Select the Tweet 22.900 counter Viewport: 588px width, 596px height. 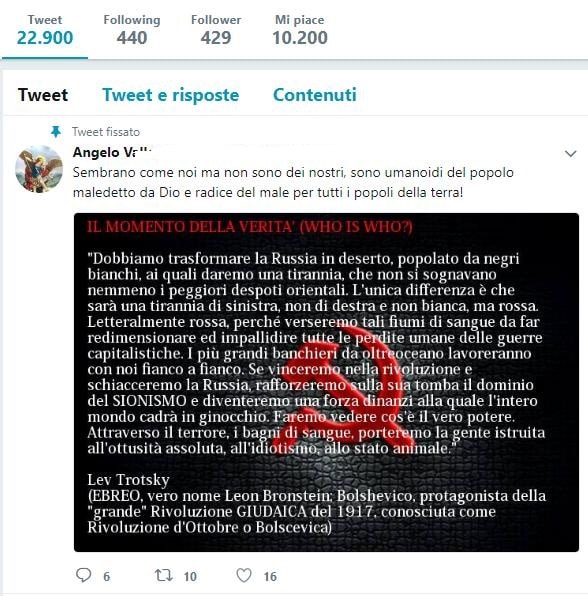[45, 30]
